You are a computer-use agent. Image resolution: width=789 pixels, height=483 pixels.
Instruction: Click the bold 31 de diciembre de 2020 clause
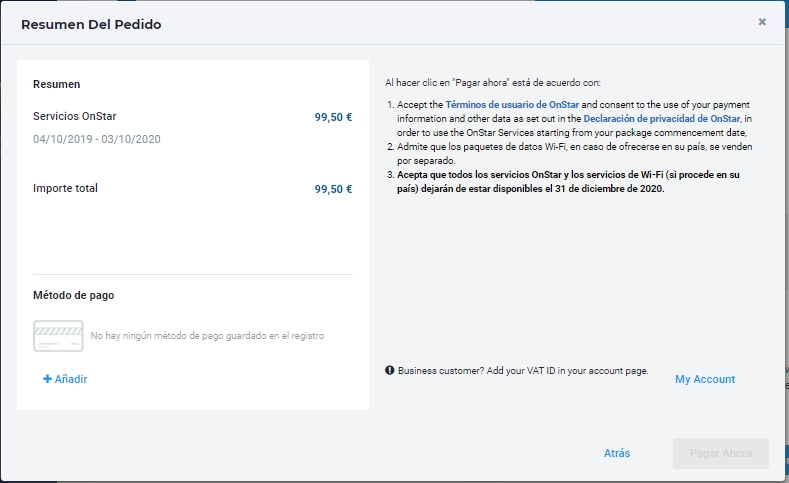coord(568,182)
